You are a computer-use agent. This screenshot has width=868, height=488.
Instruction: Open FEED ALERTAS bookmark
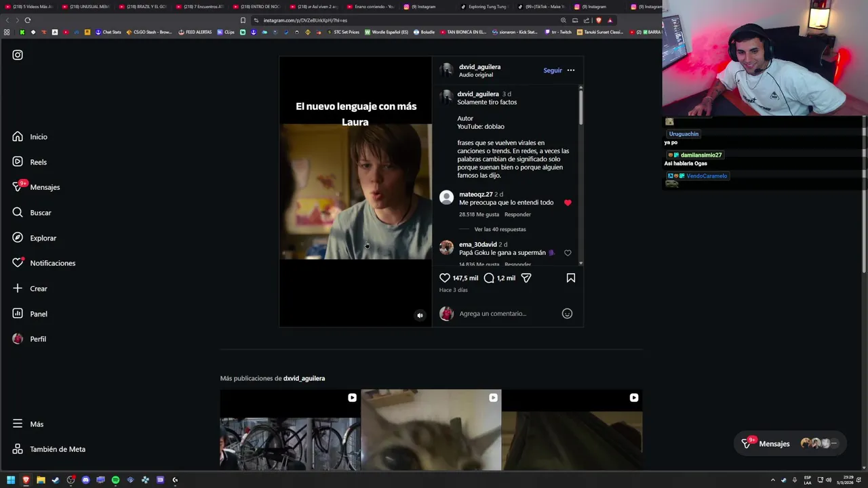[x=195, y=32]
